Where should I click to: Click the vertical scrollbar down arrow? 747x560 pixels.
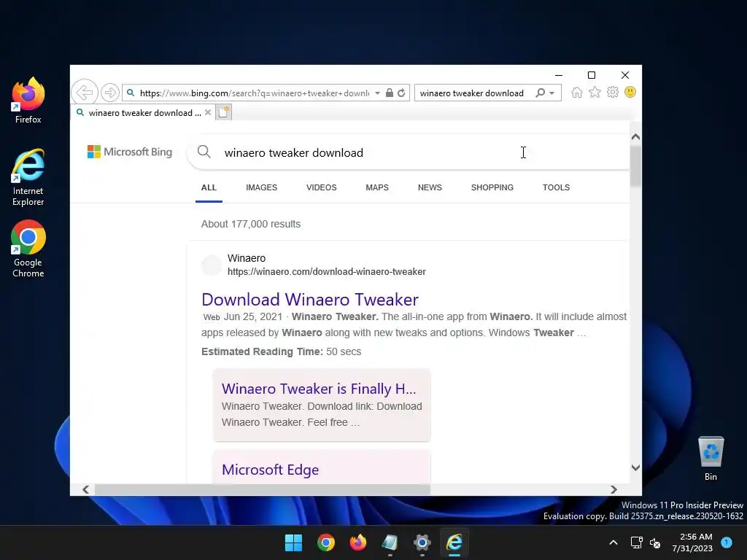[x=635, y=467]
